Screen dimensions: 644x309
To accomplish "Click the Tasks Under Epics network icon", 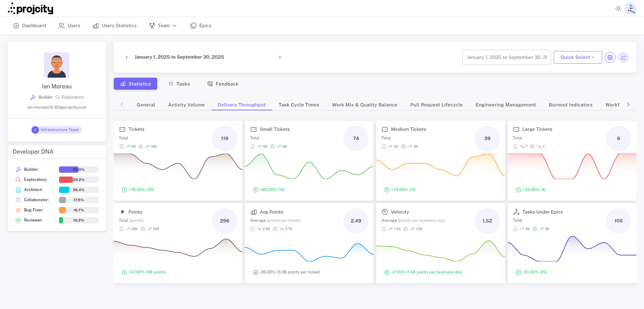I will click(x=516, y=212).
